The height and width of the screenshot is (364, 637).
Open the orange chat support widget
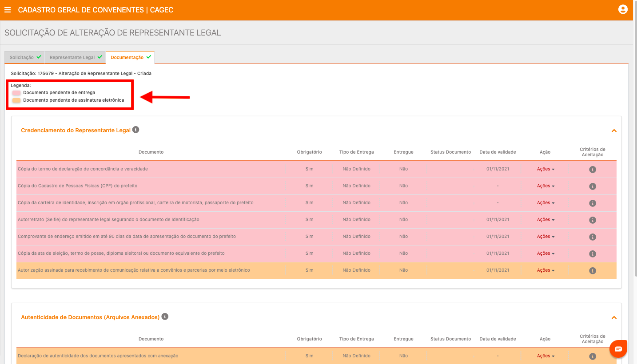pyautogui.click(x=618, y=349)
